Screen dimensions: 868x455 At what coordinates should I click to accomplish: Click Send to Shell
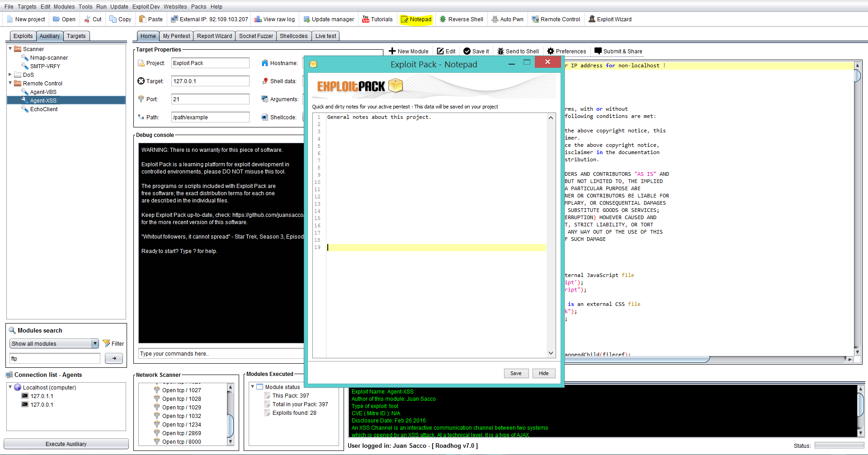click(518, 52)
